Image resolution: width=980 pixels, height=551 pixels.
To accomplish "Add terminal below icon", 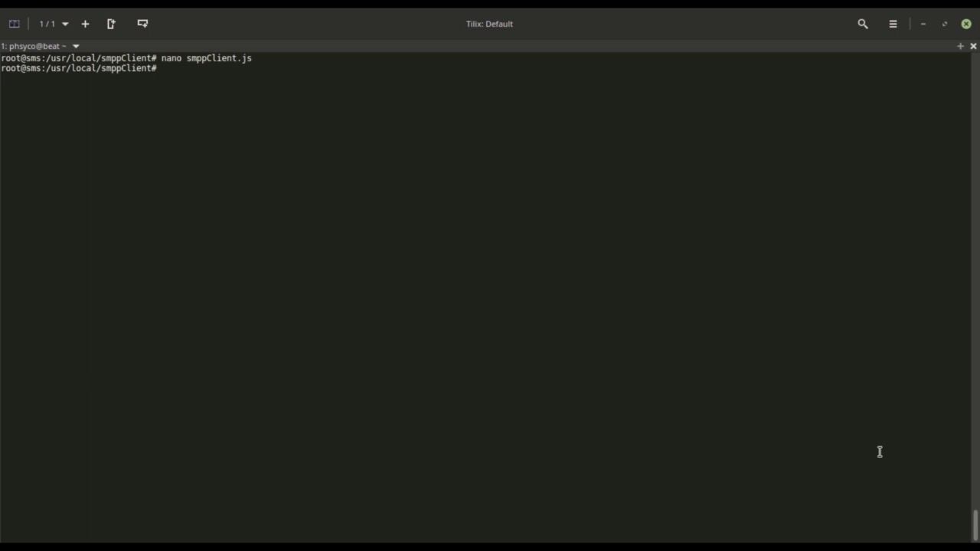I will click(x=142, y=24).
